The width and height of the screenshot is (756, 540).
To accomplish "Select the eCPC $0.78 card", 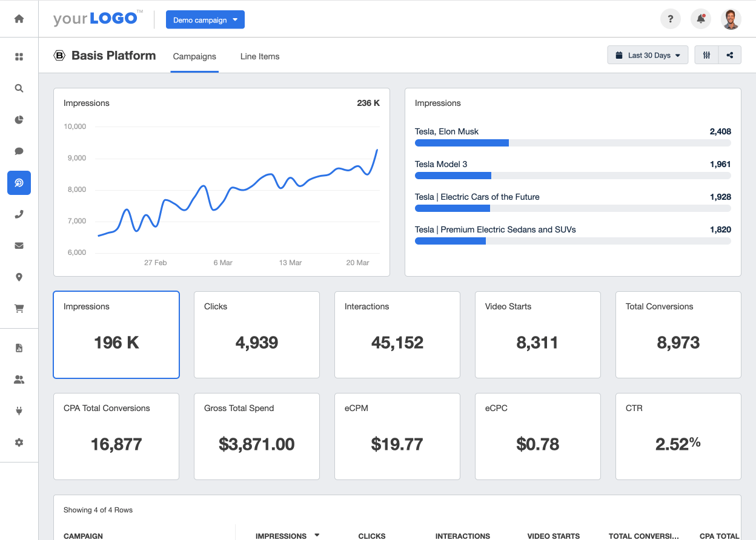I will tap(538, 436).
